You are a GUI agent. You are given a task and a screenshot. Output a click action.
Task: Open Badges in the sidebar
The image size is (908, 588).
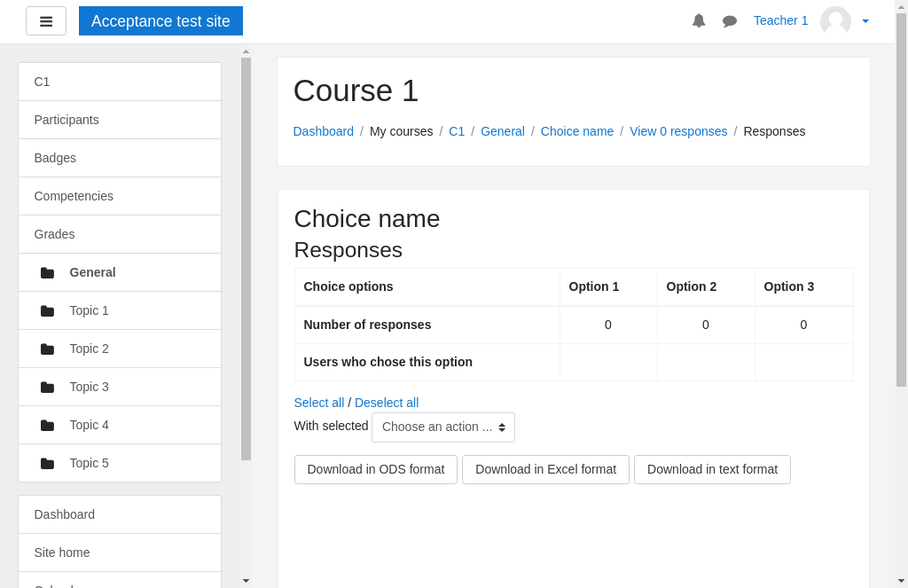pos(120,158)
